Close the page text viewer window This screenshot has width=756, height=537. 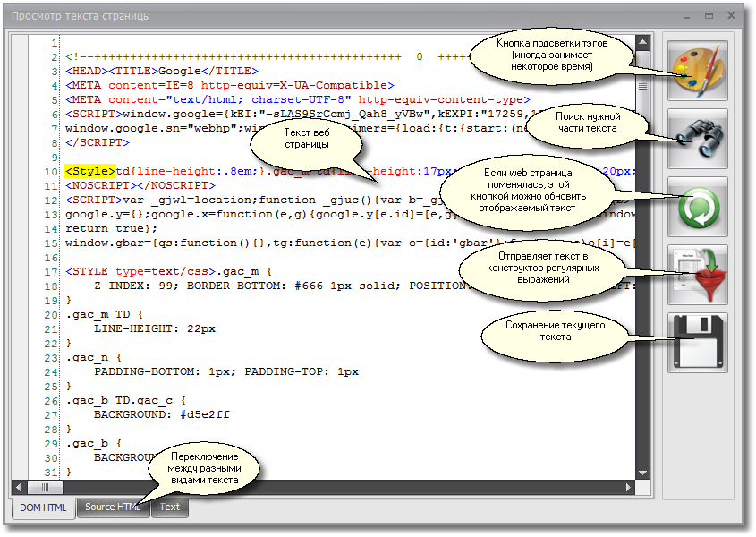pyautogui.click(x=731, y=15)
